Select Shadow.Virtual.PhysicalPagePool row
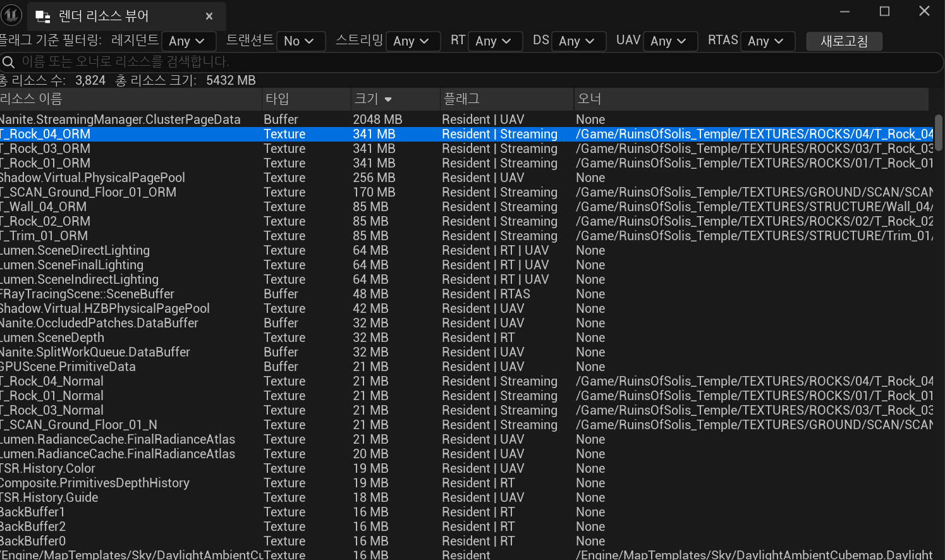Viewport: 945px width, 560px height. pos(466,178)
